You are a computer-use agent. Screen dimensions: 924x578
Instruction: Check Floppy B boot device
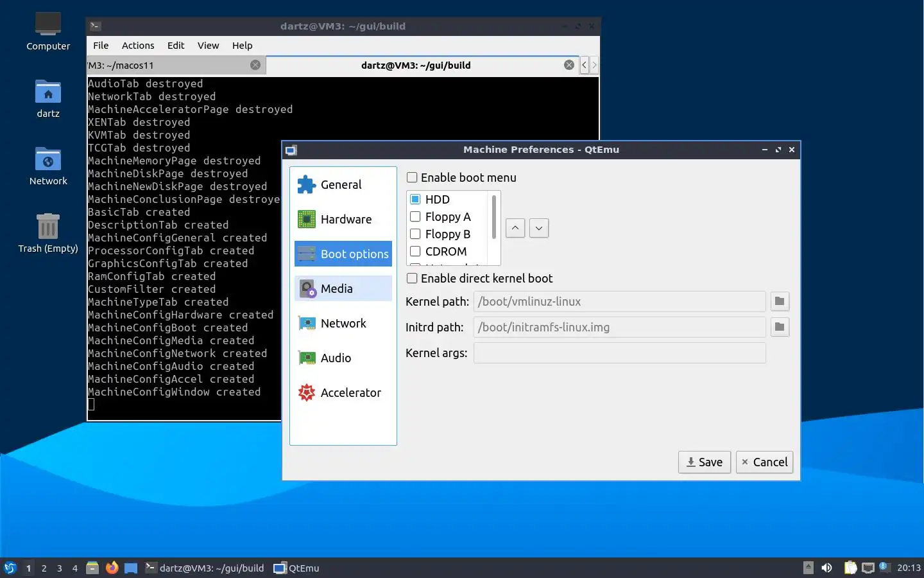415,234
